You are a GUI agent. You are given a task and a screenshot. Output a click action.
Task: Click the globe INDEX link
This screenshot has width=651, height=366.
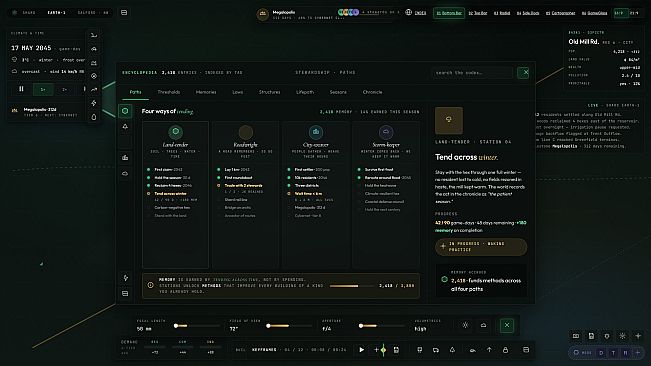pyautogui.click(x=416, y=13)
